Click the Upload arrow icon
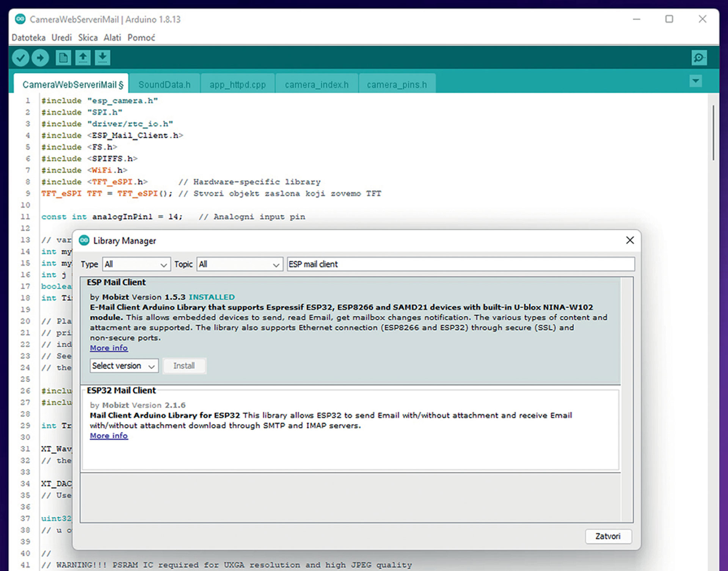Screen dimensions: 728x571 [41, 58]
